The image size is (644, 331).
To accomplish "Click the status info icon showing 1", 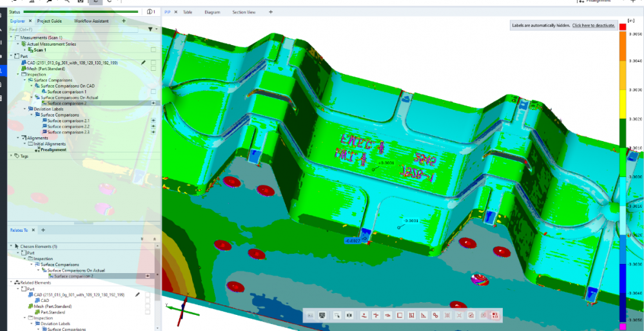I will click(x=151, y=12).
